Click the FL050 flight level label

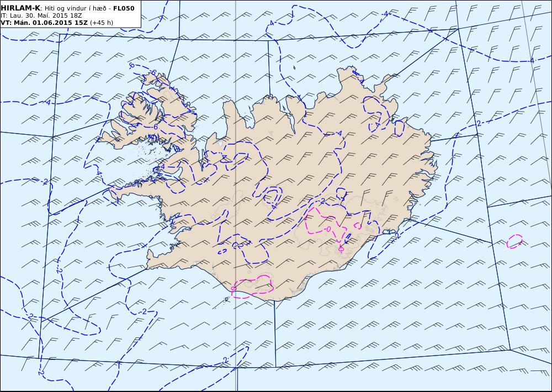[x=124, y=8]
